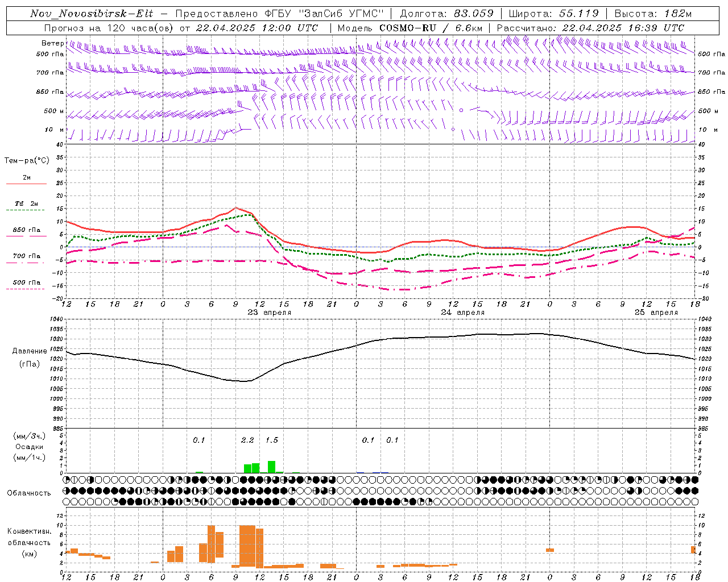Click the (мм/1ч.) precipitation unit label
Viewport: 728px width, 582px height.
29,457
